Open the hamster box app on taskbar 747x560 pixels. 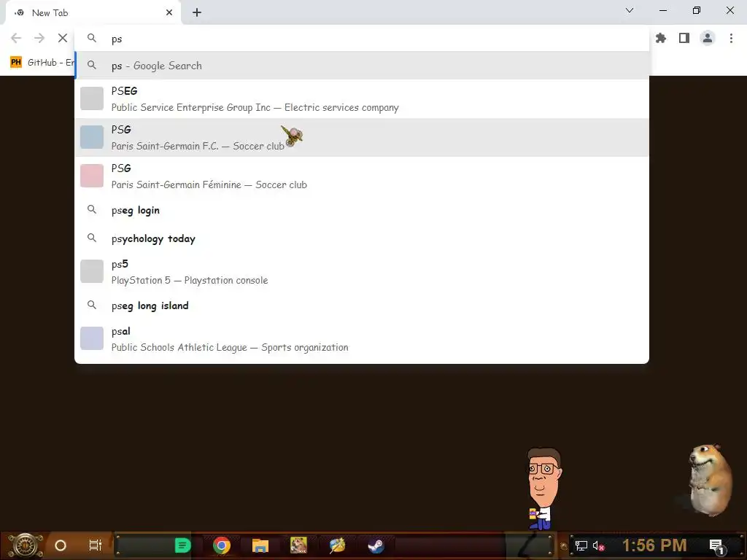298,545
